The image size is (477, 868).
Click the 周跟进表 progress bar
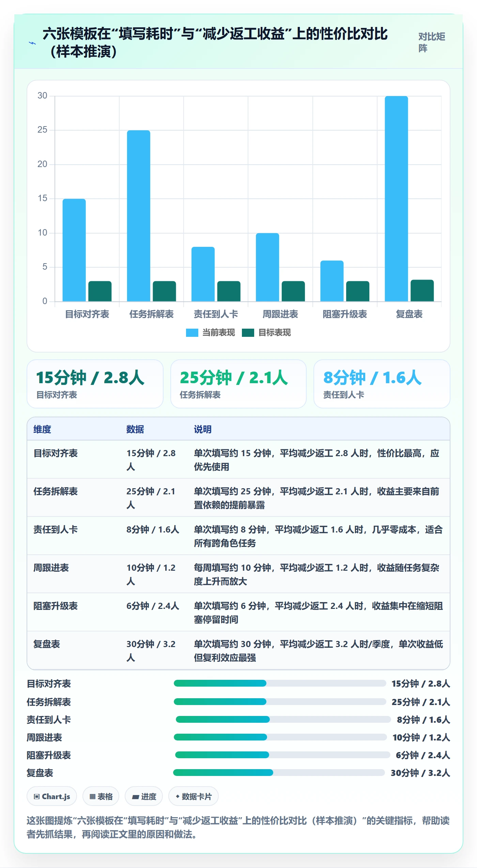click(x=280, y=737)
